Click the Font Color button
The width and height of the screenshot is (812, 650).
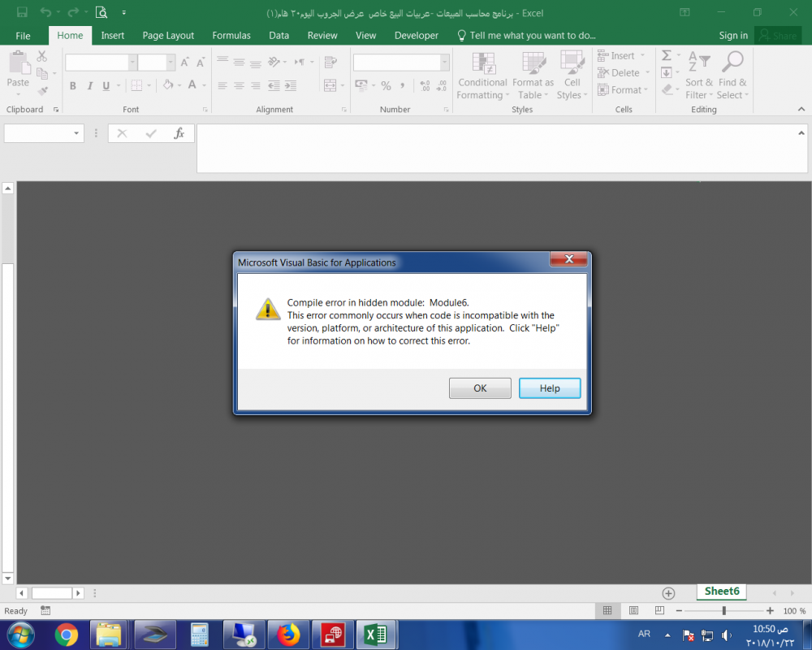(x=192, y=85)
